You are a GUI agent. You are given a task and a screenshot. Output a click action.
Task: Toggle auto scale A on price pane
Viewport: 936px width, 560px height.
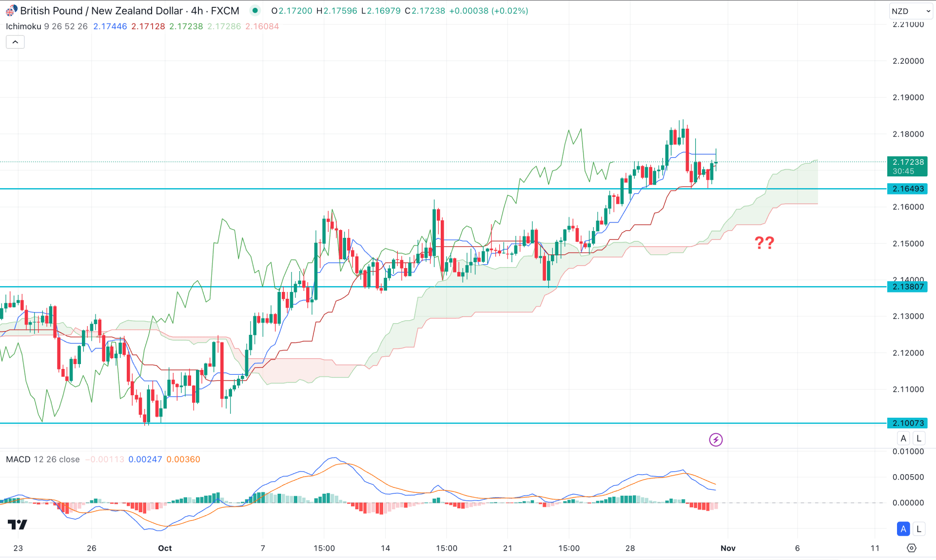[903, 438]
